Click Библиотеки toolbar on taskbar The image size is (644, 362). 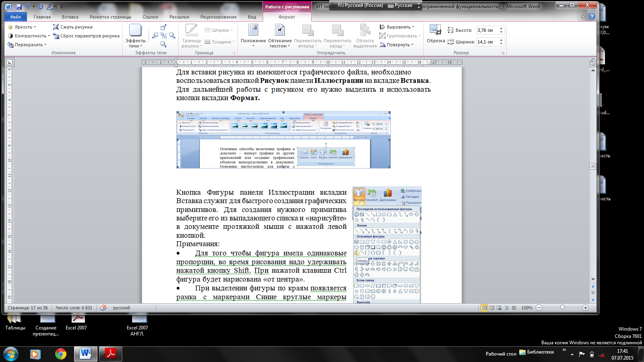tap(537, 352)
